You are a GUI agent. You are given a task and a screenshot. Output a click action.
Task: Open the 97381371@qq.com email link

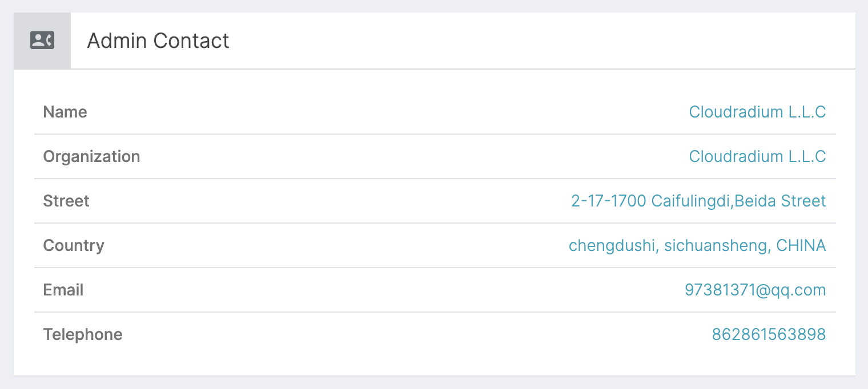point(755,290)
